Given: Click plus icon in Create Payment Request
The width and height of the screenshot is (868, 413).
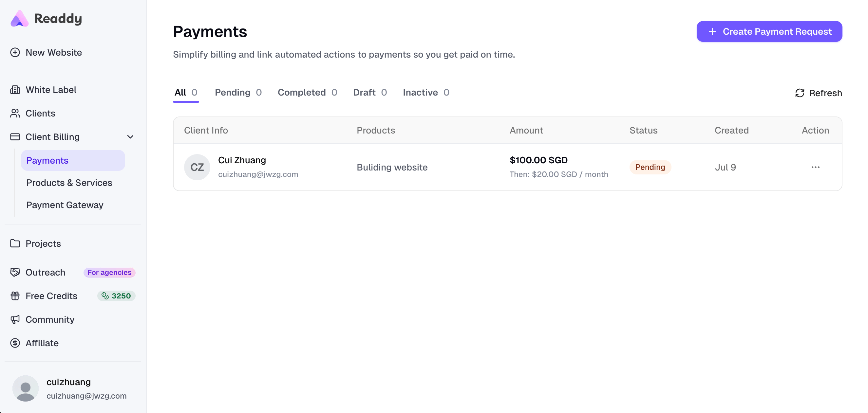Looking at the screenshot, I should 712,32.
